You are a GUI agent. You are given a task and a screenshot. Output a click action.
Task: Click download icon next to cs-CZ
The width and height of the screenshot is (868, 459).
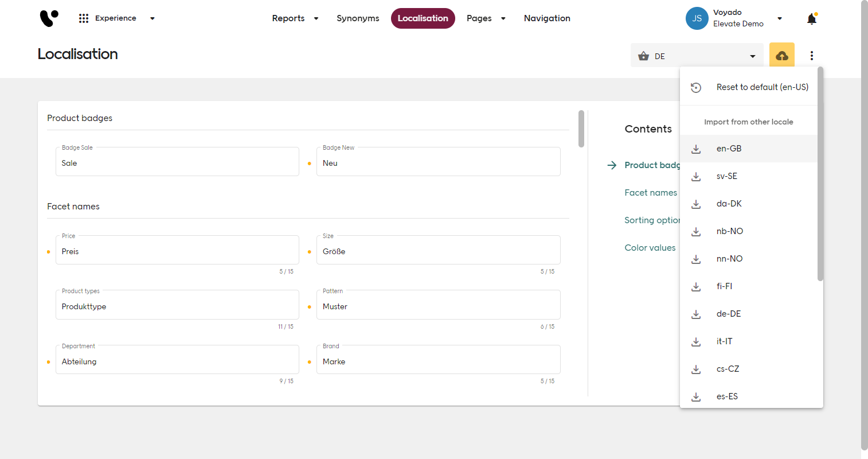[x=696, y=369]
